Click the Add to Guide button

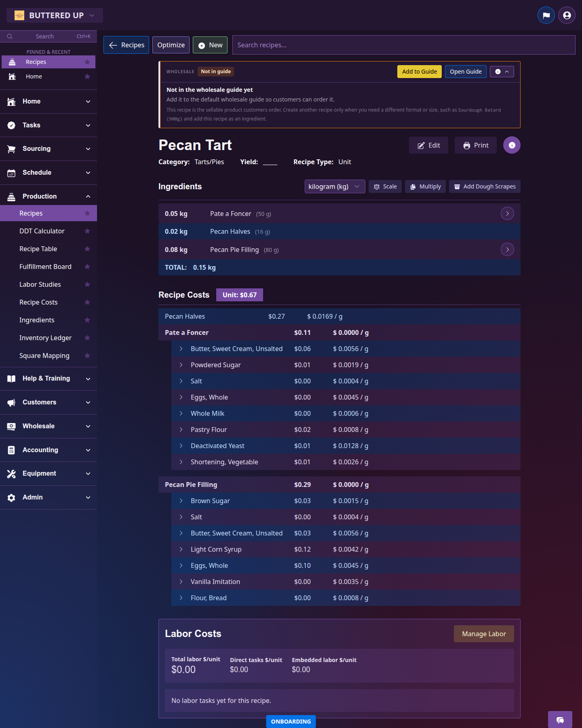420,72
